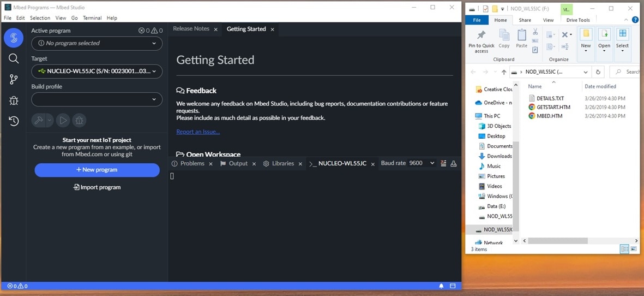Click Import program
The width and height of the screenshot is (644, 296).
click(x=97, y=187)
